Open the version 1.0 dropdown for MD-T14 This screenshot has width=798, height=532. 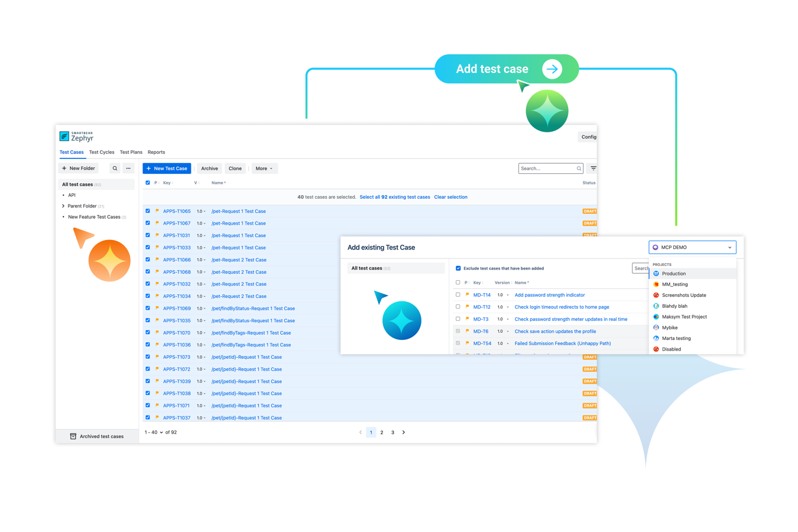click(503, 295)
